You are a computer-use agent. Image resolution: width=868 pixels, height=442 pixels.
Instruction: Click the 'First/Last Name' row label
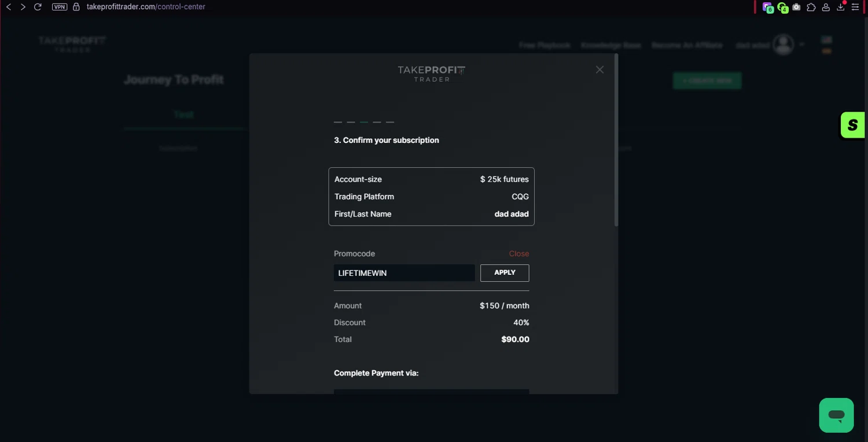tap(363, 214)
